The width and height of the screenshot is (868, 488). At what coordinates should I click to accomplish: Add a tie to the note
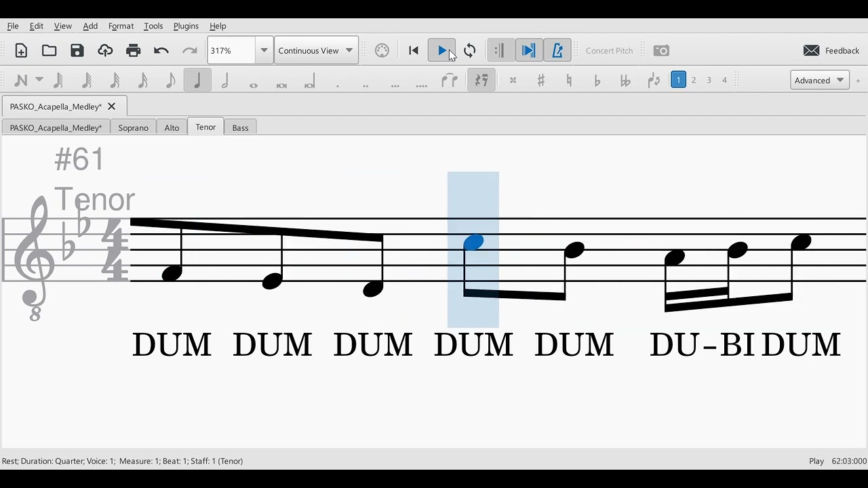[x=450, y=81]
